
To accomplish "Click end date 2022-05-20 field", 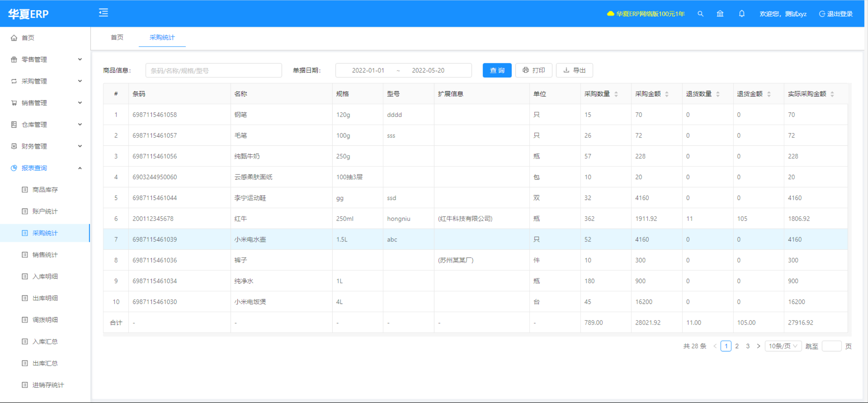I will point(428,70).
